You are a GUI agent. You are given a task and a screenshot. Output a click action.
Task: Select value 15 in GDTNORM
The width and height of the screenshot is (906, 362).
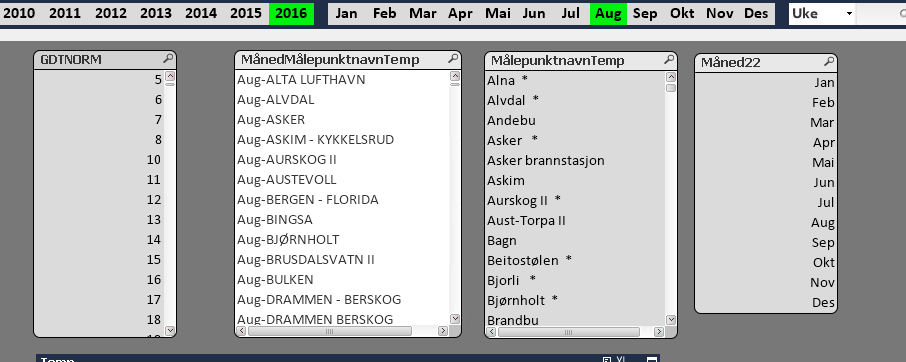click(x=99, y=259)
